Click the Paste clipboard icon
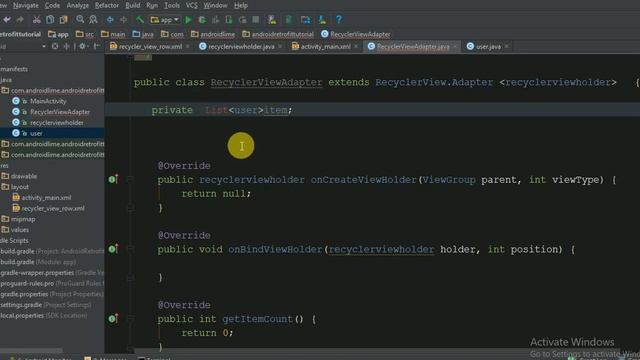 click(x=64, y=20)
